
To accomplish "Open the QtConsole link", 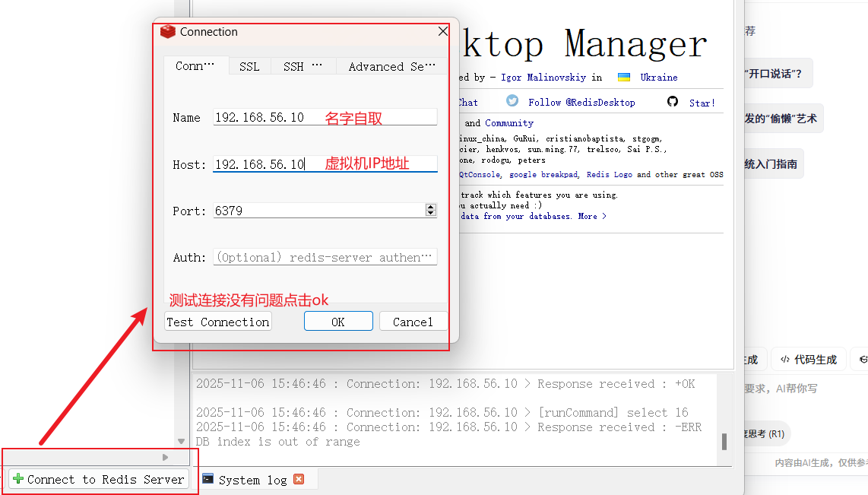I will [480, 174].
